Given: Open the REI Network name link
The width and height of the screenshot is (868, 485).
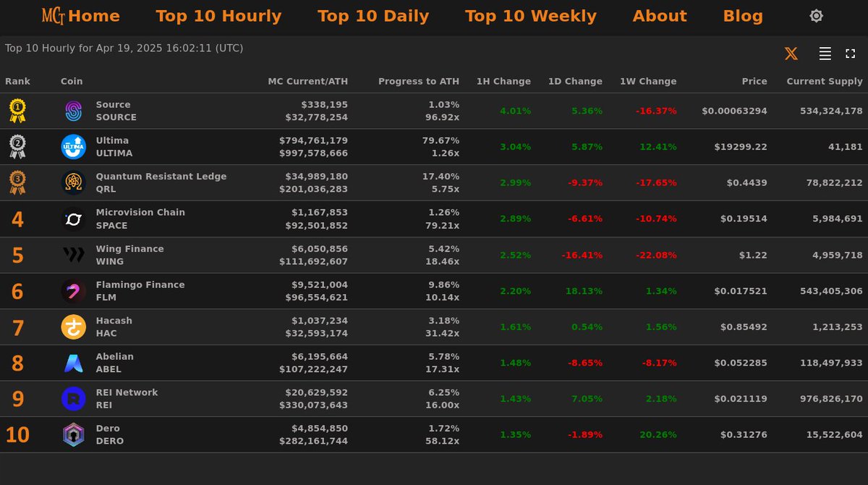Looking at the screenshot, I should pyautogui.click(x=127, y=392).
